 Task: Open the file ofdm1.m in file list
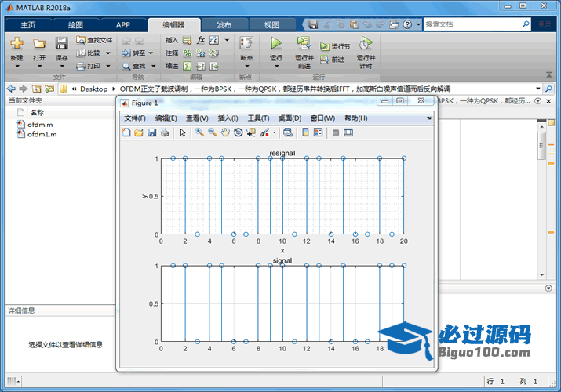click(x=41, y=134)
